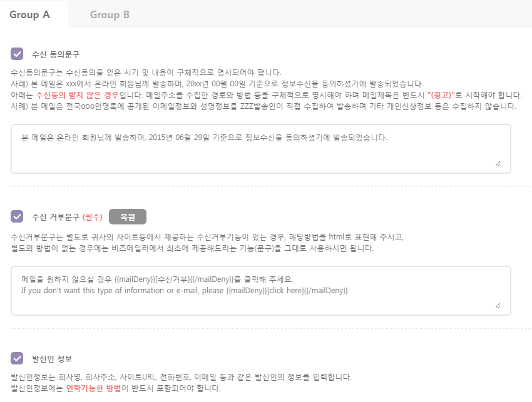Uncheck the 수신 동의문구 checkbox
The height and width of the screenshot is (402, 532).
17,54
